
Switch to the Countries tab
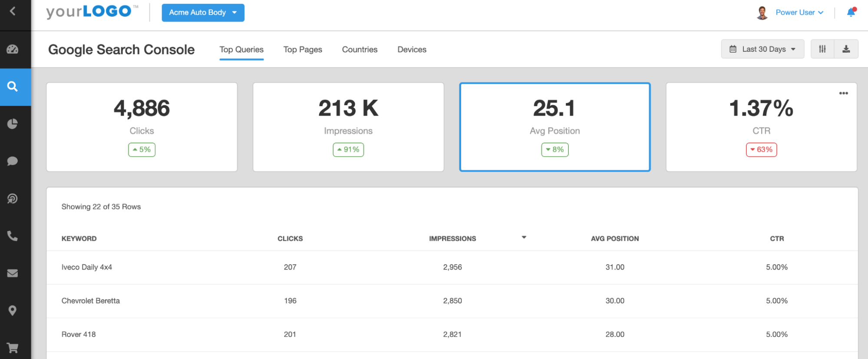pos(360,50)
